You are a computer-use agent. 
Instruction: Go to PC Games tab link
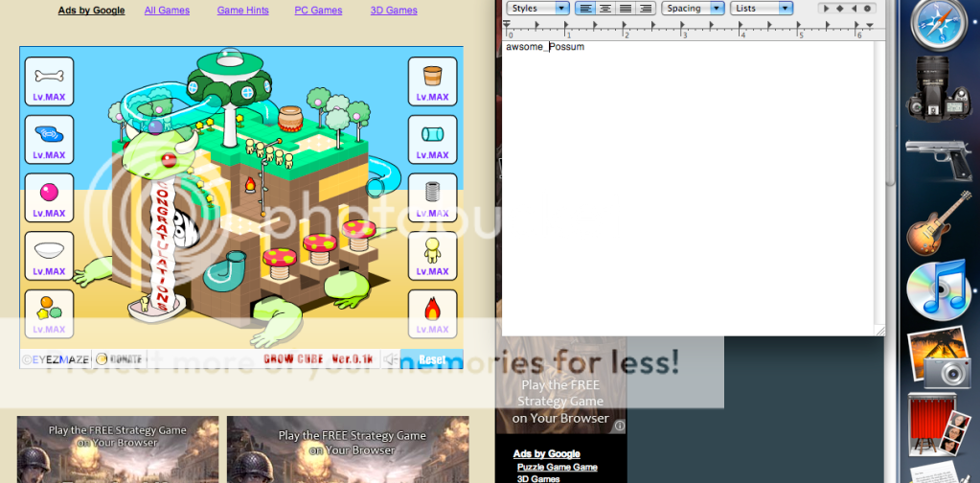[318, 11]
